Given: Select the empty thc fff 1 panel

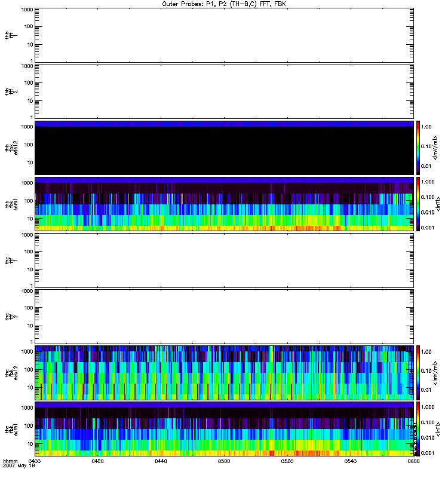Looking at the screenshot, I should coord(224,260).
